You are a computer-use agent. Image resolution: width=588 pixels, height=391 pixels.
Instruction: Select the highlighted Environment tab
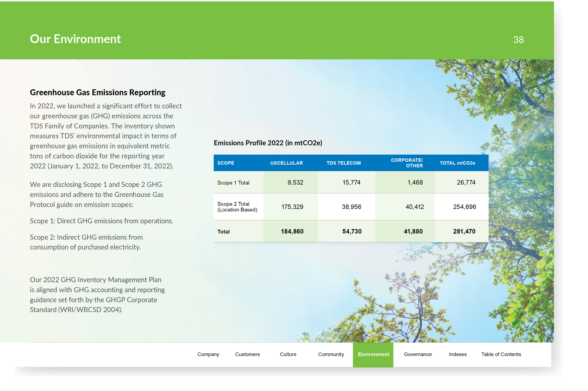pyautogui.click(x=373, y=354)
